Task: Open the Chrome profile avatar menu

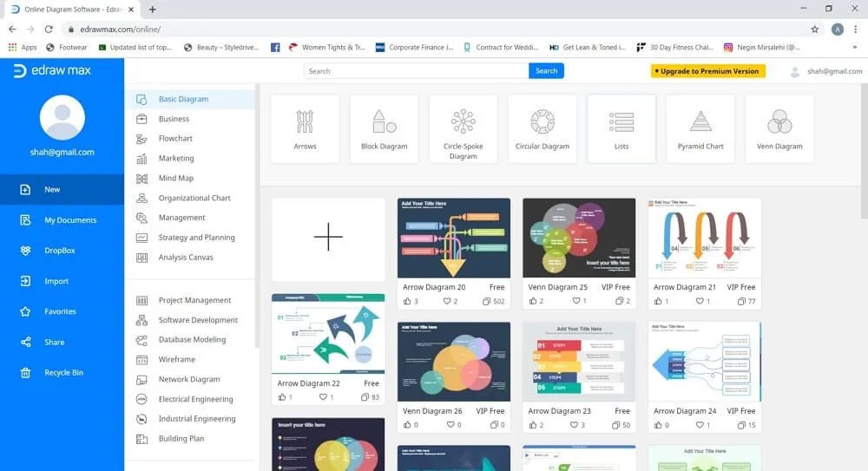Action: click(837, 29)
